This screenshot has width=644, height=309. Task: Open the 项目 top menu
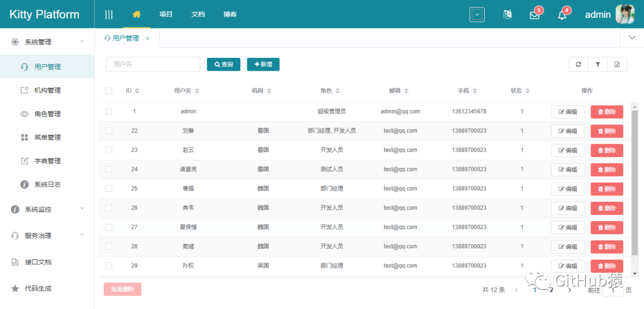[x=166, y=14]
